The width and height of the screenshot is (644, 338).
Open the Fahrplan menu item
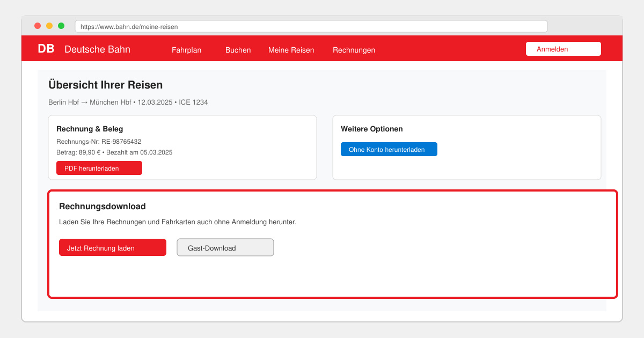pos(186,50)
